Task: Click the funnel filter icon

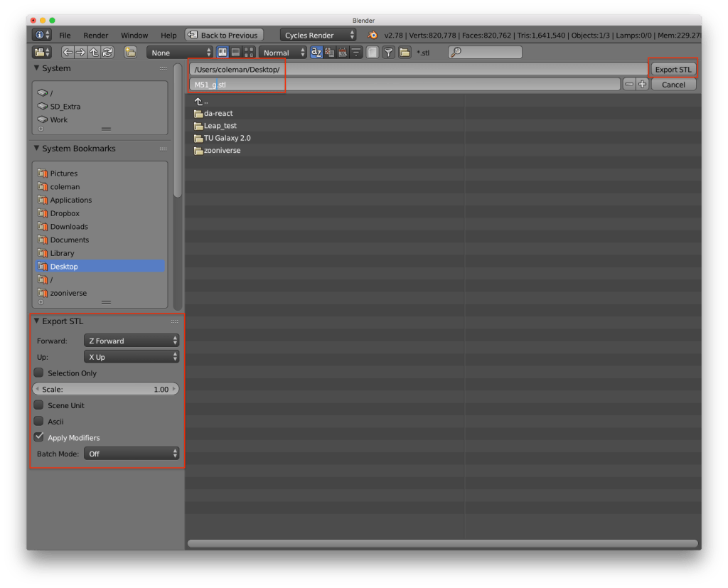Action: (x=389, y=52)
